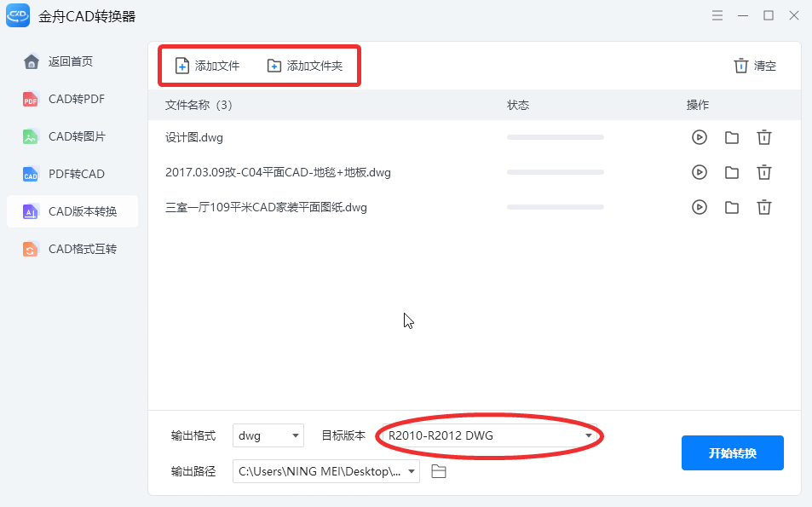
Task: Start converting 2017.03.09改-C04平面CAD file with play icon
Action: point(700,172)
